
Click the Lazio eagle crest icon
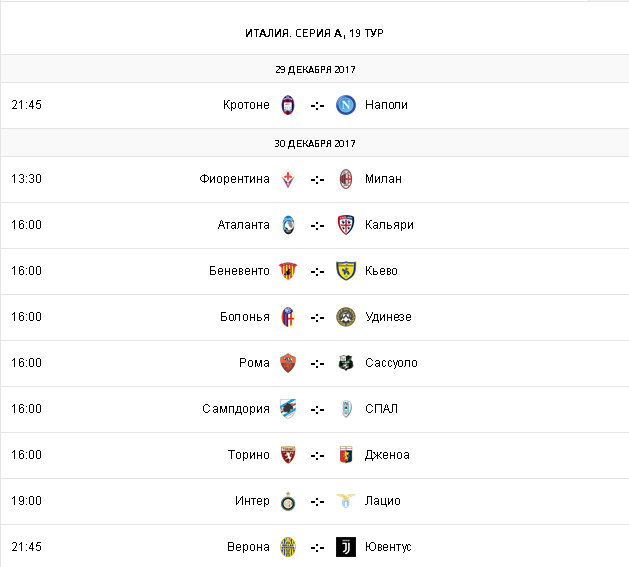point(346,501)
